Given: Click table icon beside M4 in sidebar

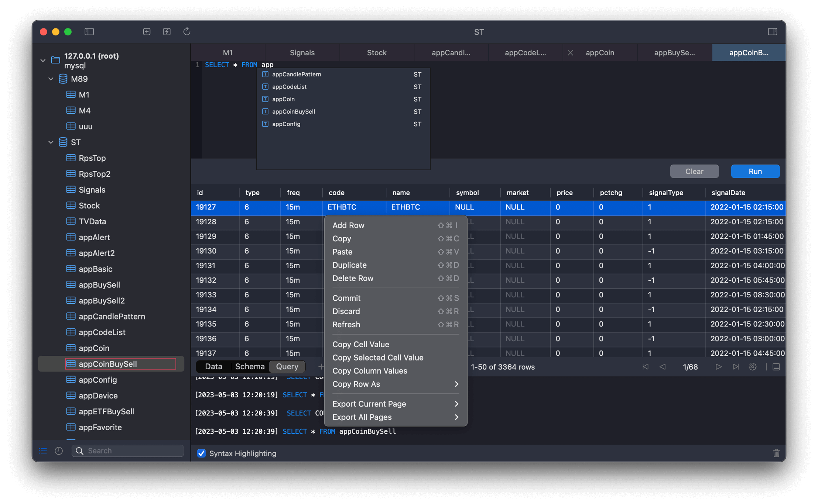Looking at the screenshot, I should tap(71, 110).
